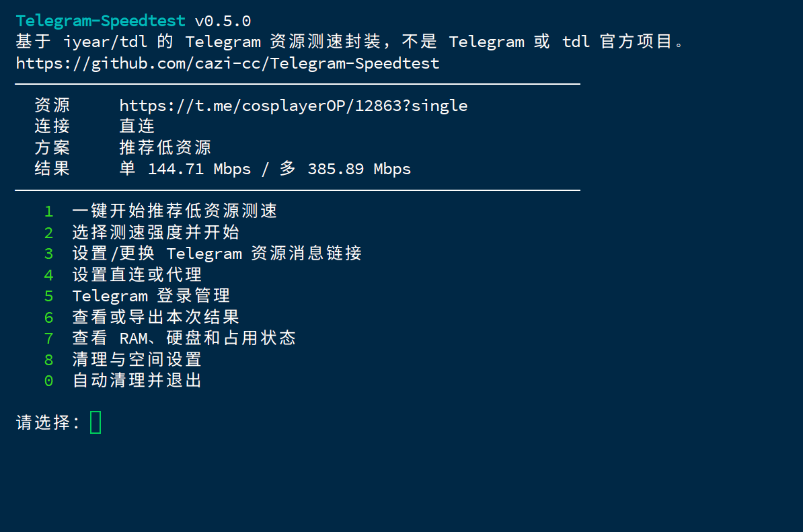Click the 385.89 Mbps multi-thread result
803x532 pixels.
[359, 169]
